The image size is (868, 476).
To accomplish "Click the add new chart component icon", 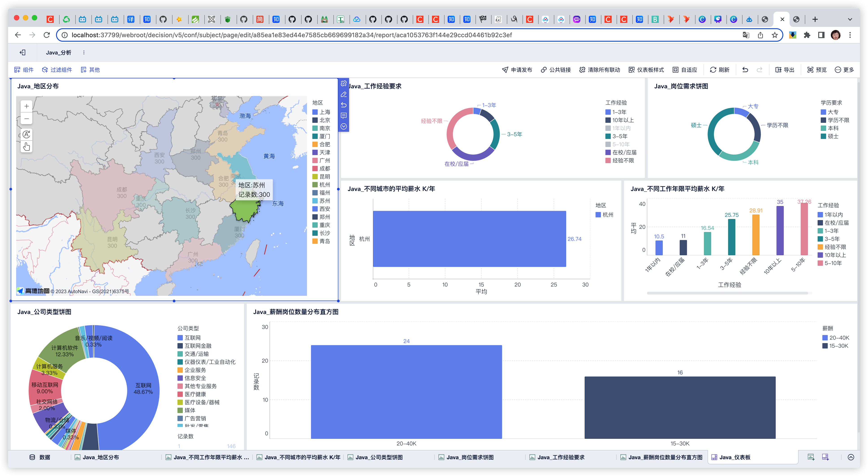I will coord(811,457).
